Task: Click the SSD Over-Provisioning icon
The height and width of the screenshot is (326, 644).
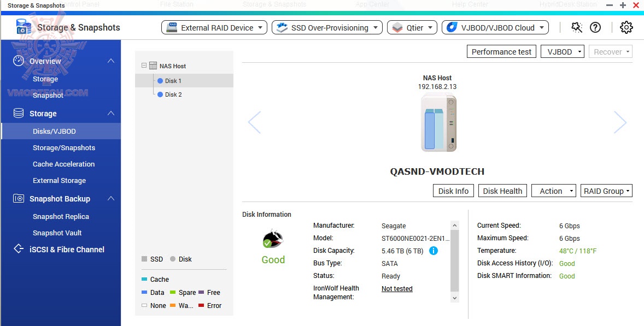Action: (x=282, y=27)
